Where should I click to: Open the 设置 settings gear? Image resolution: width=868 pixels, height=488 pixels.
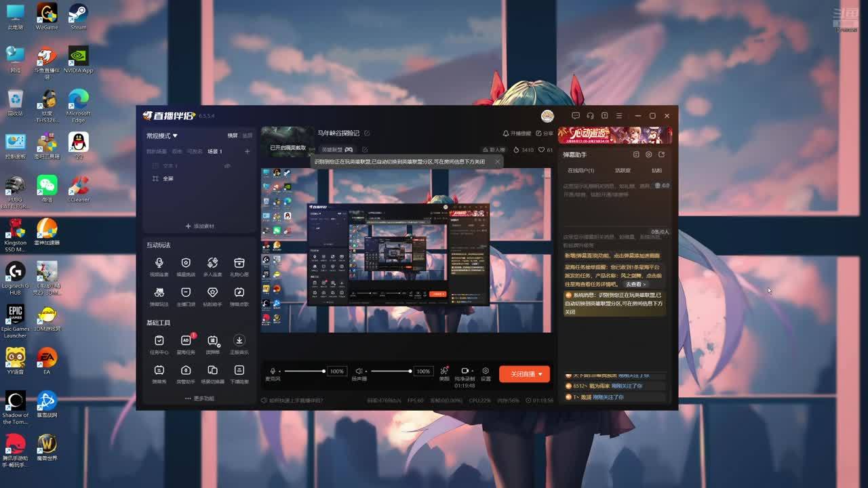click(486, 373)
